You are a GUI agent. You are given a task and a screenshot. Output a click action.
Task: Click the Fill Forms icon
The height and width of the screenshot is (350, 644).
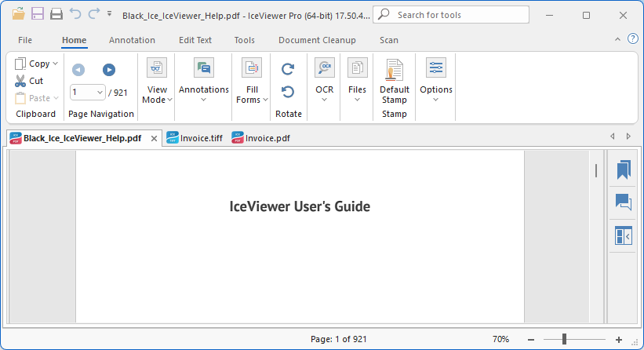pos(252,67)
